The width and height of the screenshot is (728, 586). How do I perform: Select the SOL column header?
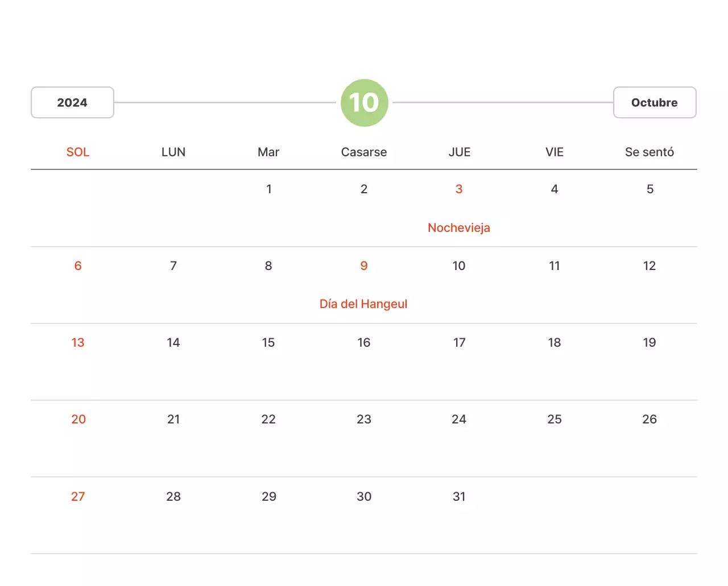click(78, 152)
